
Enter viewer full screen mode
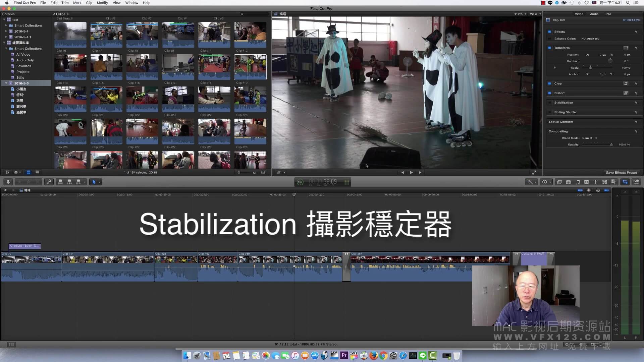click(534, 173)
